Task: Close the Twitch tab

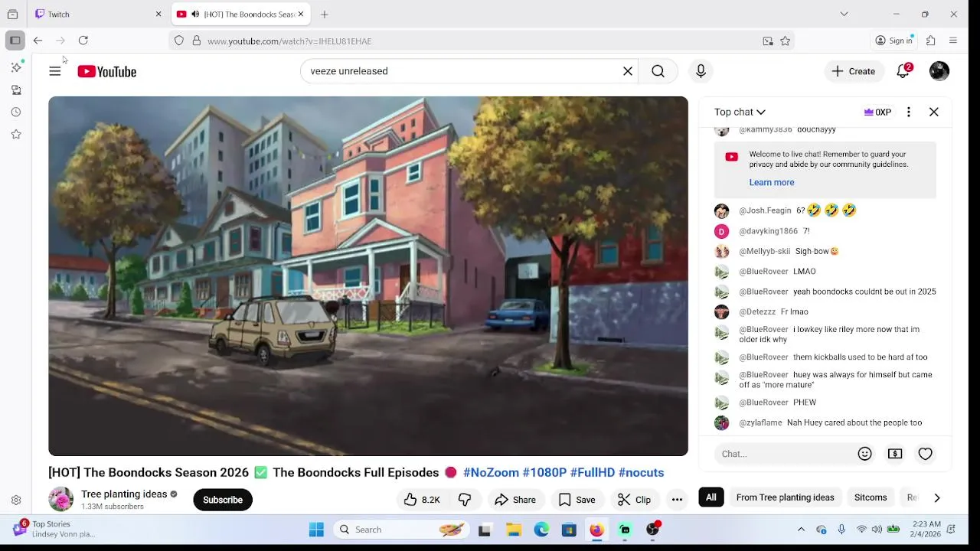Action: click(158, 14)
